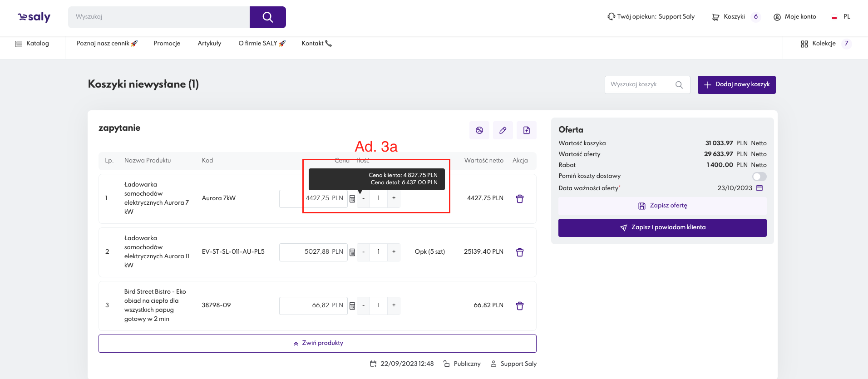This screenshot has width=868, height=379.
Task: Open calculator icon for EV-ST-SL-011-AU-PL5 price
Action: click(352, 252)
